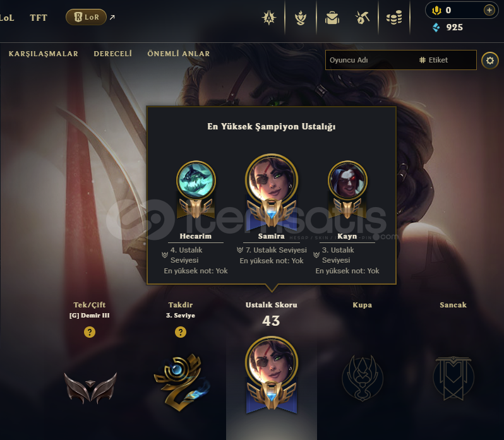Viewport: 504px width, 440px height.
Task: Open the Store coins icon
Action: pyautogui.click(x=394, y=18)
